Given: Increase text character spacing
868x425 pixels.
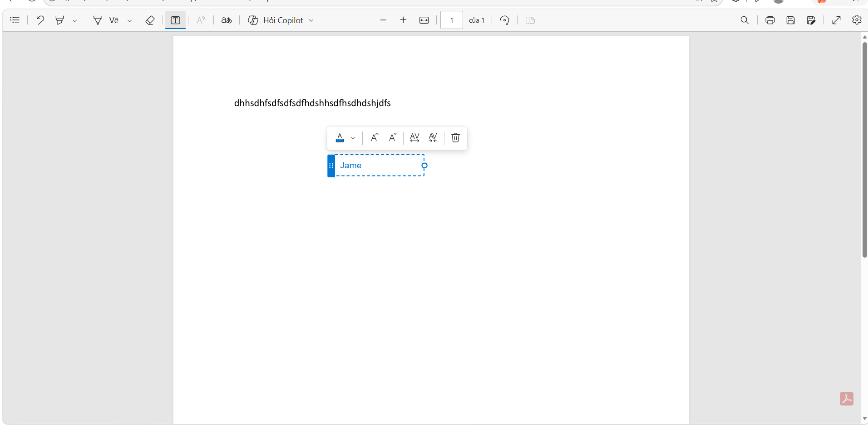Looking at the screenshot, I should 414,137.
